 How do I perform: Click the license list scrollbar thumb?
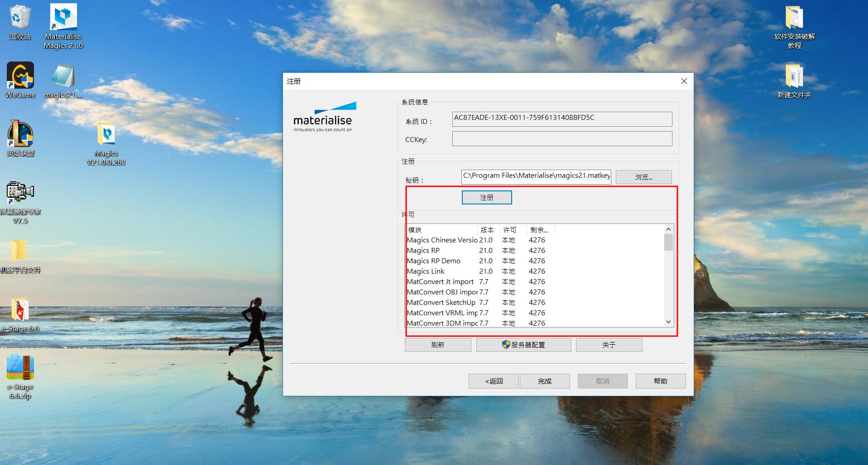tap(668, 242)
